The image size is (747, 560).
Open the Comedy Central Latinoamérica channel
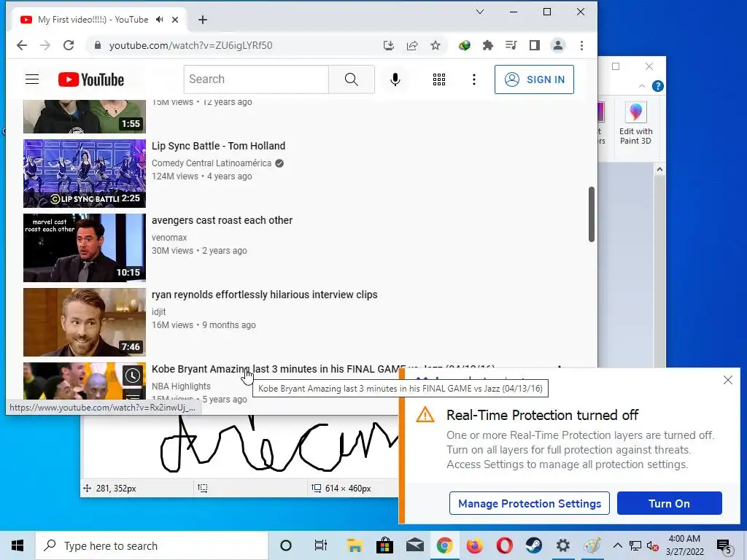(212, 163)
